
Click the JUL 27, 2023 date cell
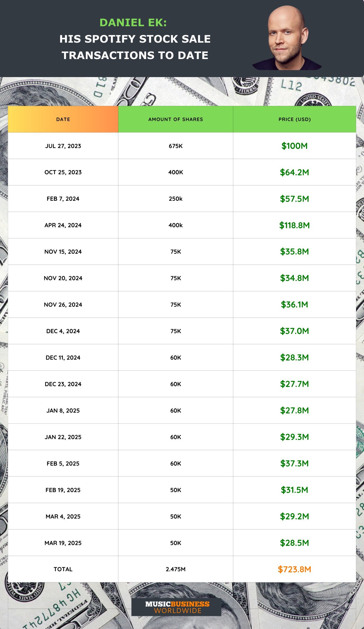click(x=63, y=146)
